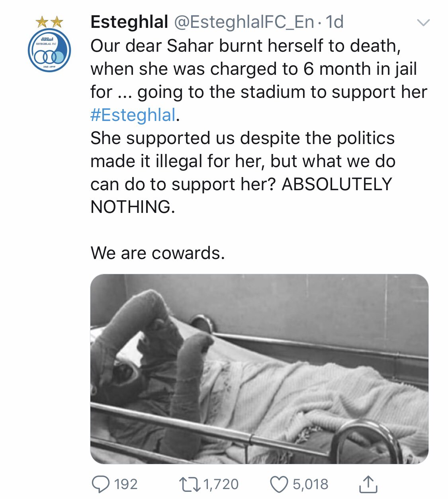Like the tweet with the heart icon
Viewport: 448px width, 499px height.
279,484
